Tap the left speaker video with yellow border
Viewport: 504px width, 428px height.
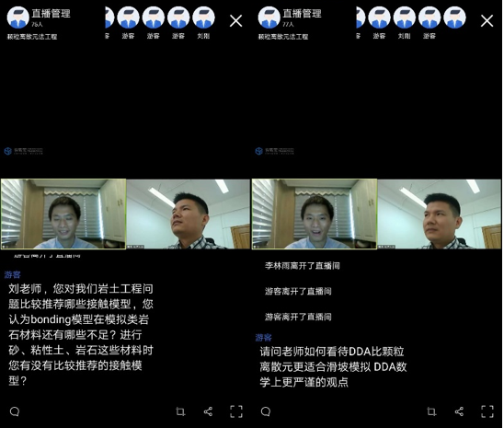pyautogui.click(x=63, y=214)
